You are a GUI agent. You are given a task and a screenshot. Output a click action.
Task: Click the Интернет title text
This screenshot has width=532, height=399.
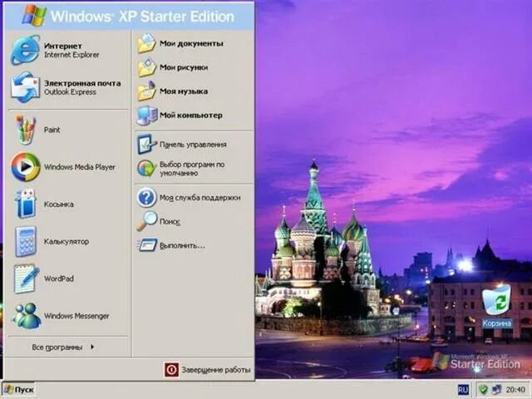pos(63,46)
